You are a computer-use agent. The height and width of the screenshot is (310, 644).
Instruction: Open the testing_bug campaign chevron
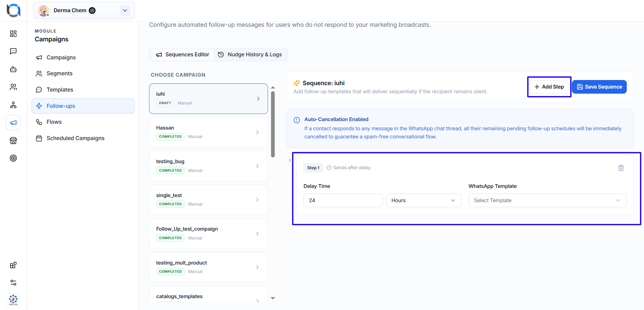[x=257, y=166]
